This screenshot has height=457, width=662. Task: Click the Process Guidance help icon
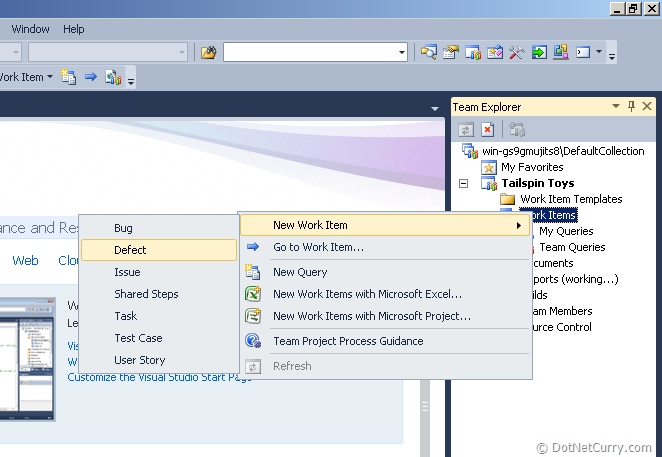pos(253,340)
